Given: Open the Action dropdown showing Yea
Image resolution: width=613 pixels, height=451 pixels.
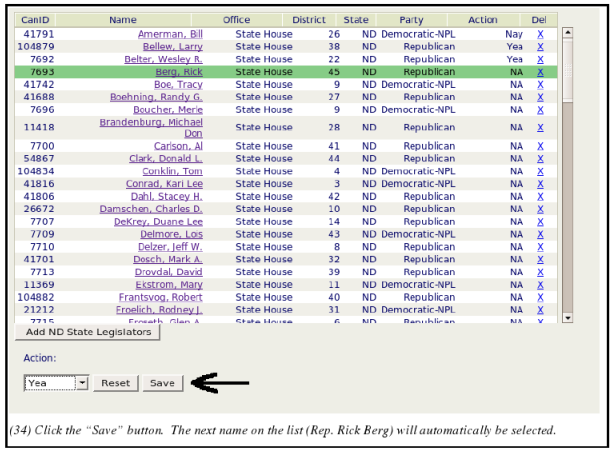Looking at the screenshot, I should pos(57,383).
